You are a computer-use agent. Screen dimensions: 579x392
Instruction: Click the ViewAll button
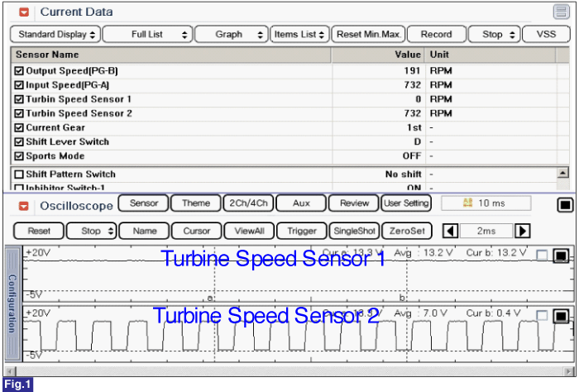click(x=249, y=231)
